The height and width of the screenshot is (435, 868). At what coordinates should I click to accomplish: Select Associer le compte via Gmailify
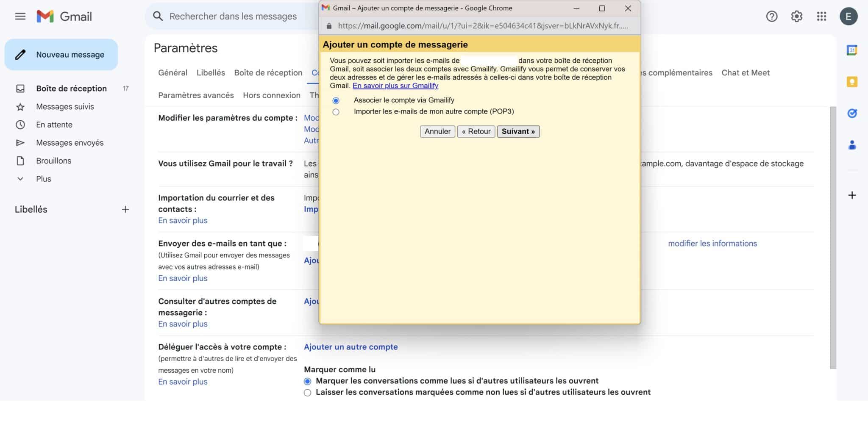pos(336,101)
